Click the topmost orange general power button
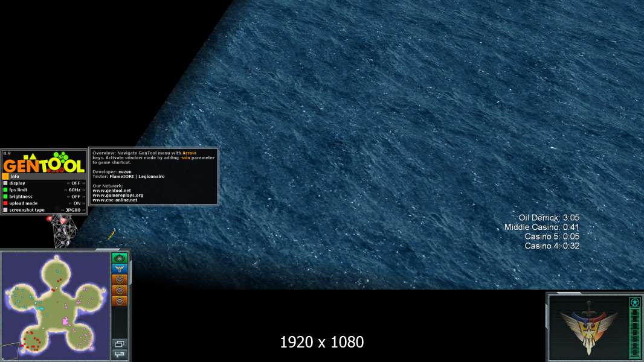 click(120, 279)
